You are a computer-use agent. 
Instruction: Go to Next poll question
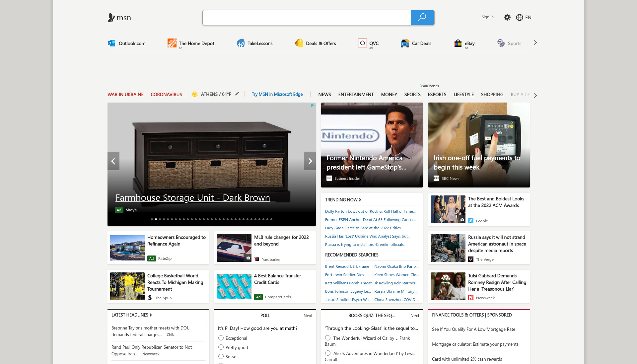308,316
